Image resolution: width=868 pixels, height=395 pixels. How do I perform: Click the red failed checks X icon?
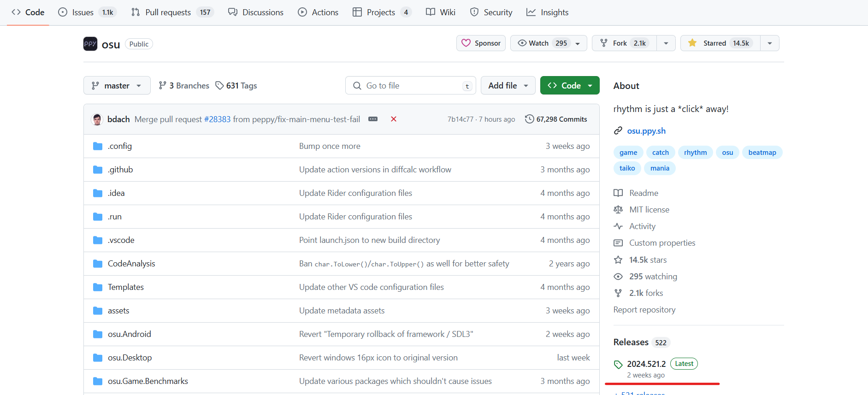click(x=394, y=119)
